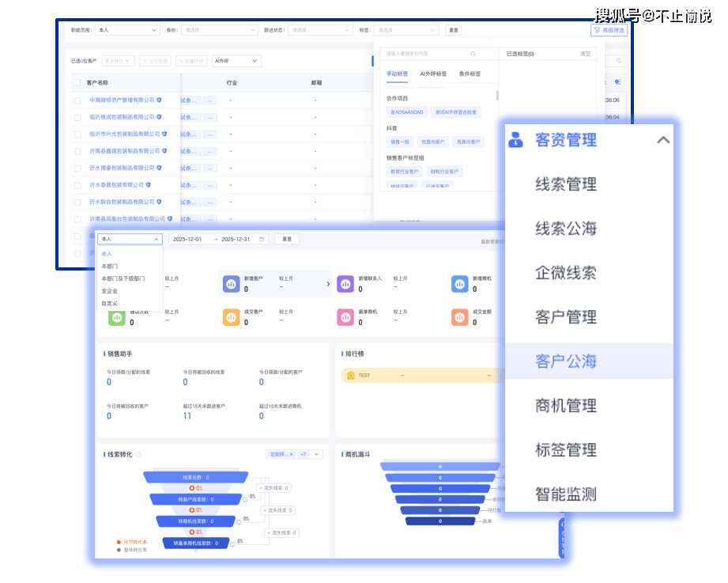
Task: Click the search magnifier in tag search box
Action: coord(473,54)
